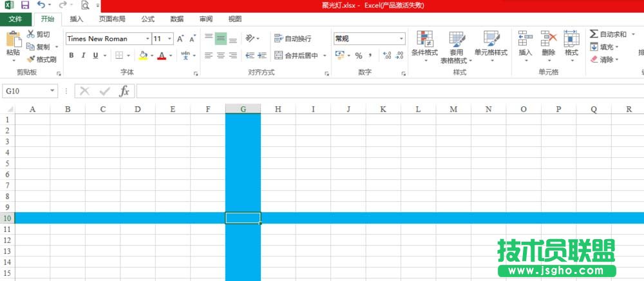Apply accounting number format
Image resolution: width=644 pixels, height=281 pixels.
(339, 55)
